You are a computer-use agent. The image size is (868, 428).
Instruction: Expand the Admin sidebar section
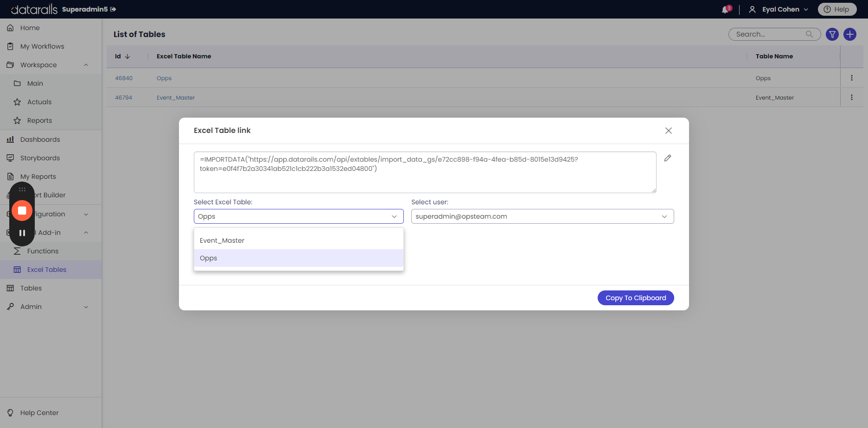[86, 307]
